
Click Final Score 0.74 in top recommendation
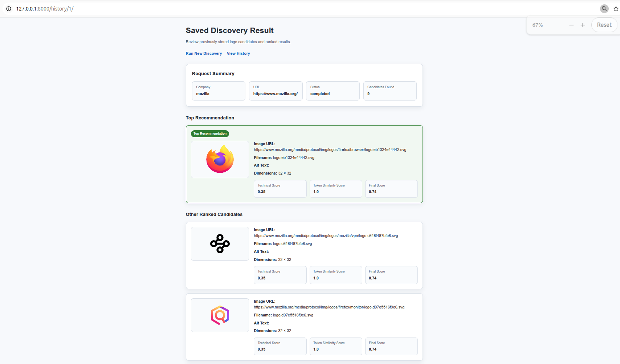(391, 189)
